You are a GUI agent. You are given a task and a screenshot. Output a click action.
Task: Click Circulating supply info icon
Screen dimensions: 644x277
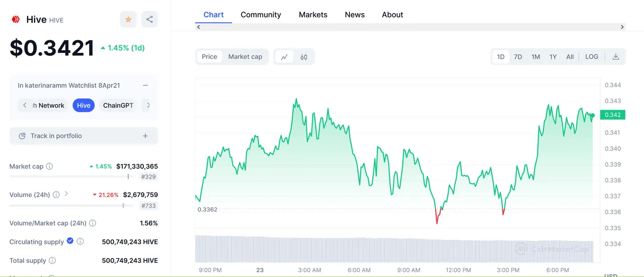click(80, 242)
